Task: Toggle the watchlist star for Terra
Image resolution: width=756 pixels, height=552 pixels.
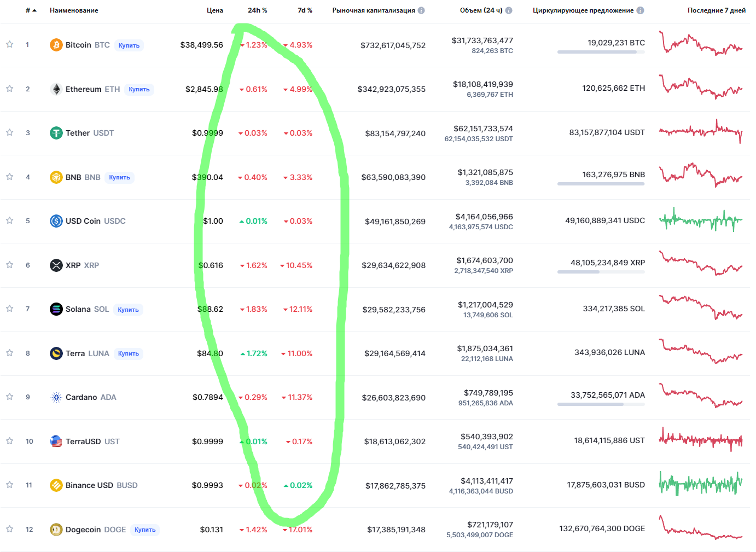Action: click(x=9, y=353)
